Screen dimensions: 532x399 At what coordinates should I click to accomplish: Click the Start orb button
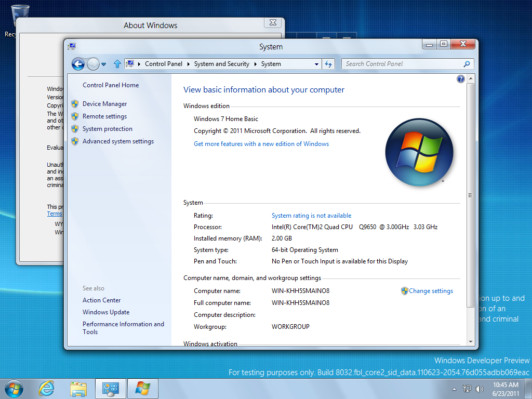14,388
